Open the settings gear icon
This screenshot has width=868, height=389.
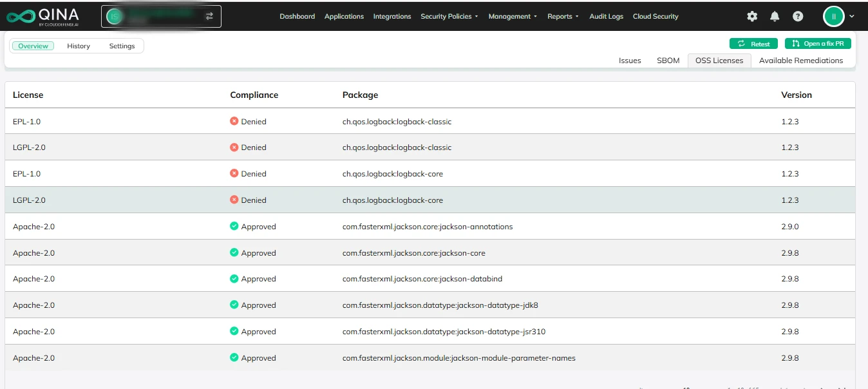coord(752,16)
